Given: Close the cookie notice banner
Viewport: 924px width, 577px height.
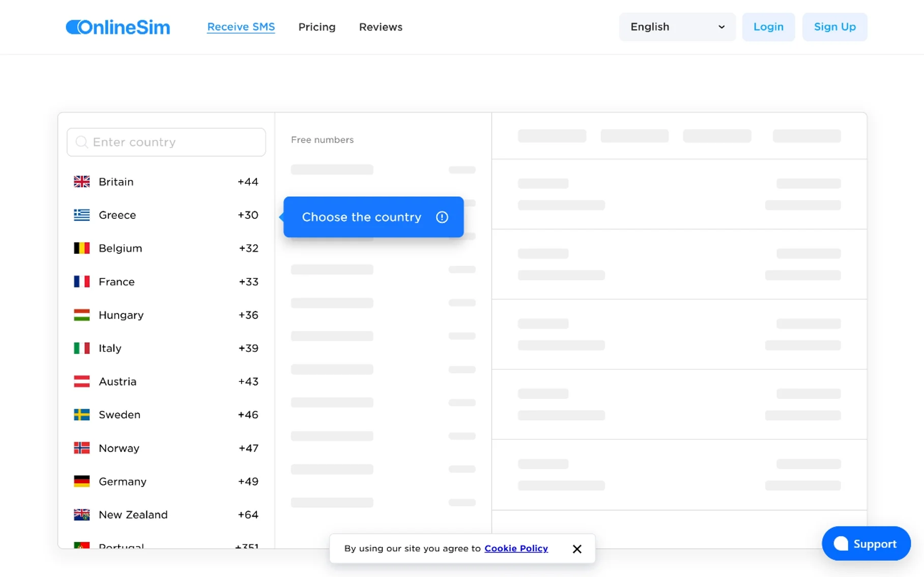Looking at the screenshot, I should [x=576, y=549].
